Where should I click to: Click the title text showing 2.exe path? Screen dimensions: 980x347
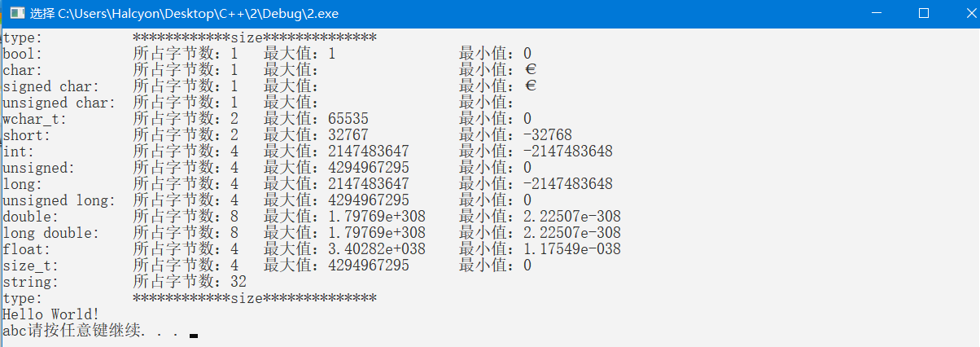pyautogui.click(x=184, y=14)
